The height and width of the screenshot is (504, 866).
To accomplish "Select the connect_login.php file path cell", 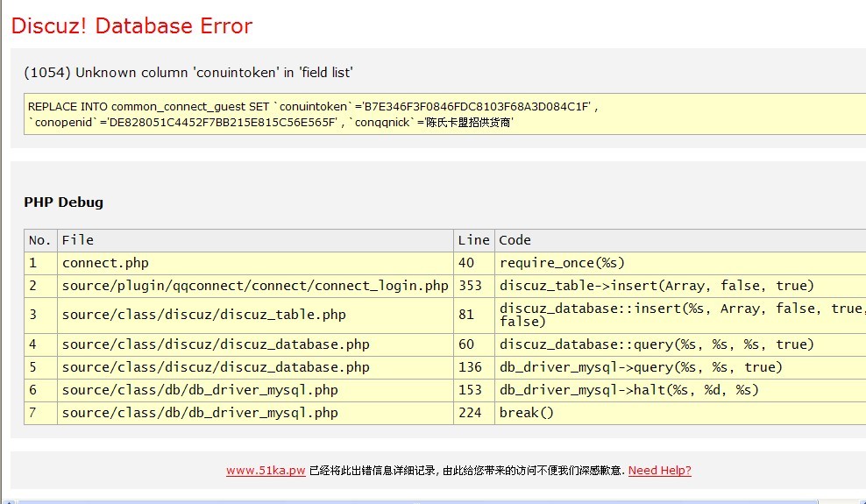I will point(254,286).
